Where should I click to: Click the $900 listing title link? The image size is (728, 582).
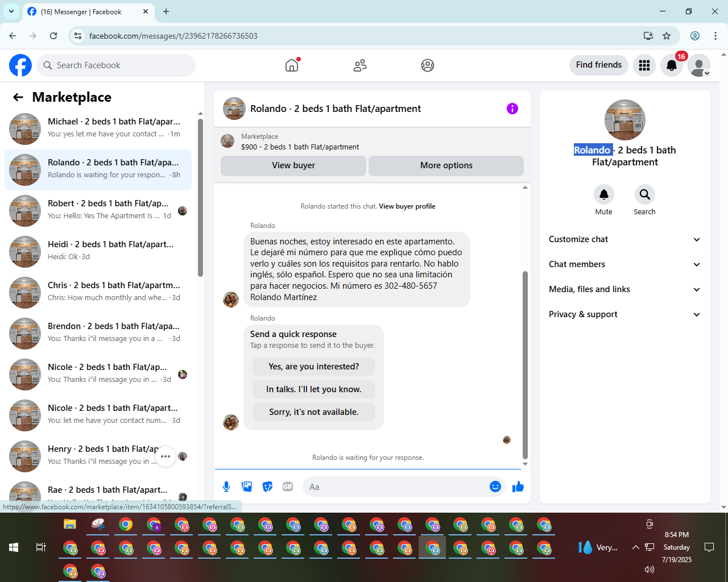tap(300, 147)
